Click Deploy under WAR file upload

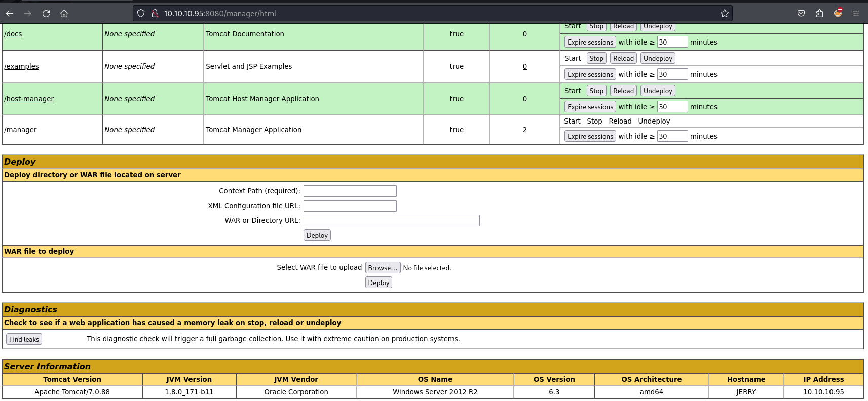point(379,283)
